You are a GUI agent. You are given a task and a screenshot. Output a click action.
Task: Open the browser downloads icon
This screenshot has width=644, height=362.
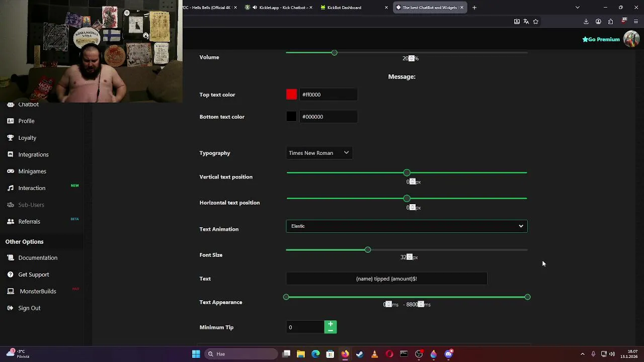point(586,22)
